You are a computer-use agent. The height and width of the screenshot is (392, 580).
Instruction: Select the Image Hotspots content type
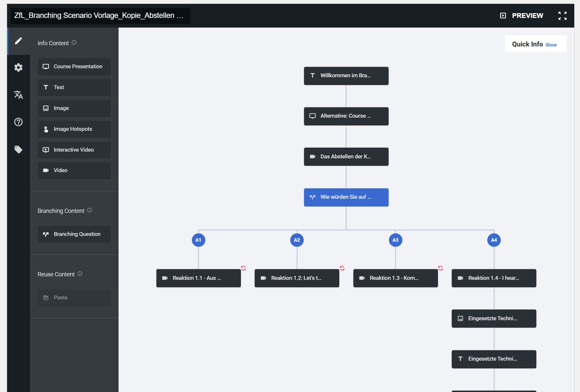(x=74, y=129)
